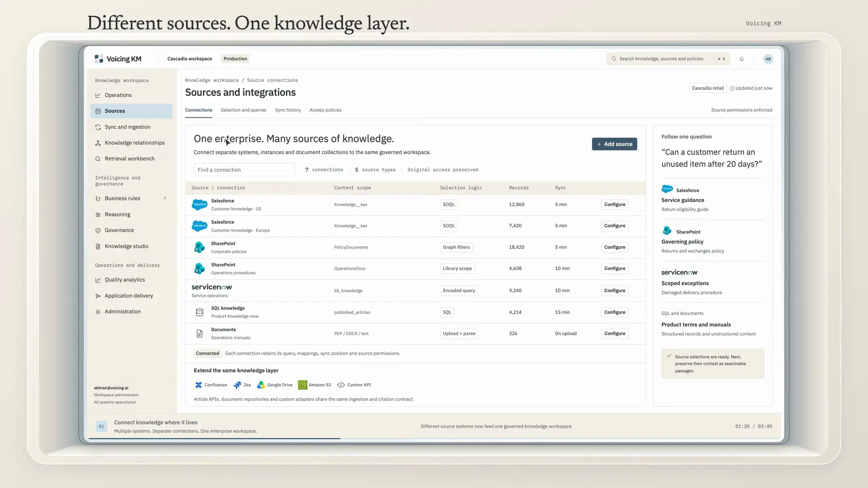
Task: Click the Add source button
Action: point(614,144)
